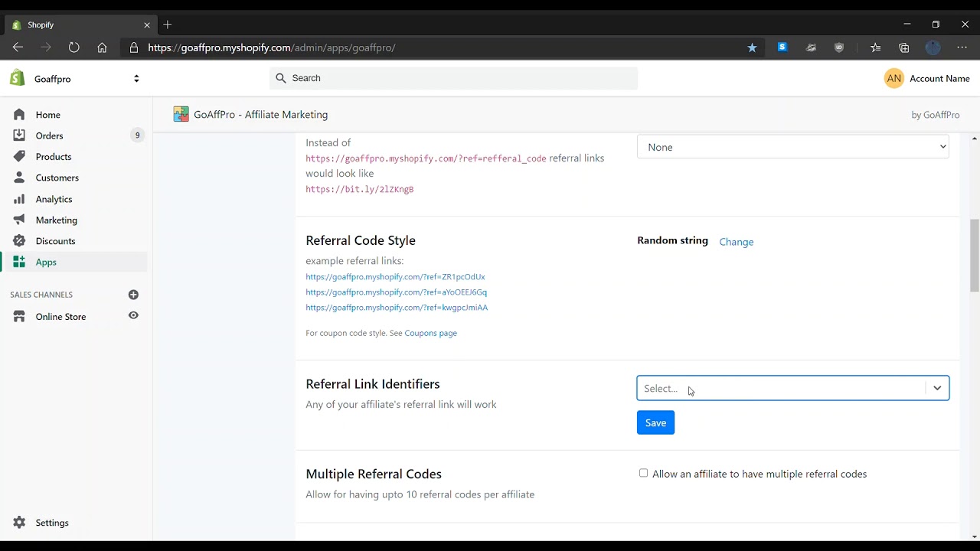Open the Settings gear icon

coord(19,523)
